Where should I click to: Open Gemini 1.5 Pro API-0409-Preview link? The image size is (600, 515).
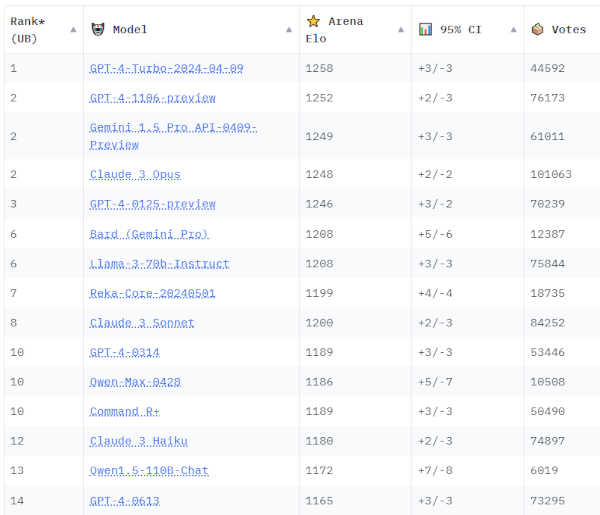tap(173, 136)
